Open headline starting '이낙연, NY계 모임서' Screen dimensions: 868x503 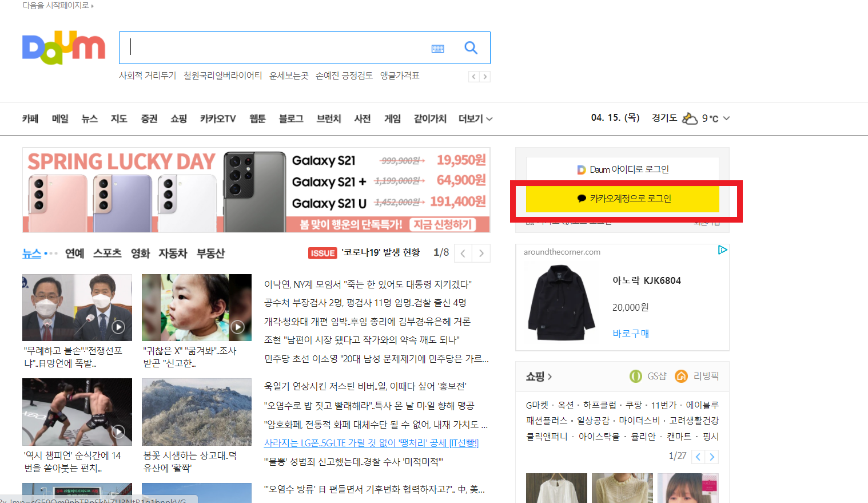tap(368, 284)
